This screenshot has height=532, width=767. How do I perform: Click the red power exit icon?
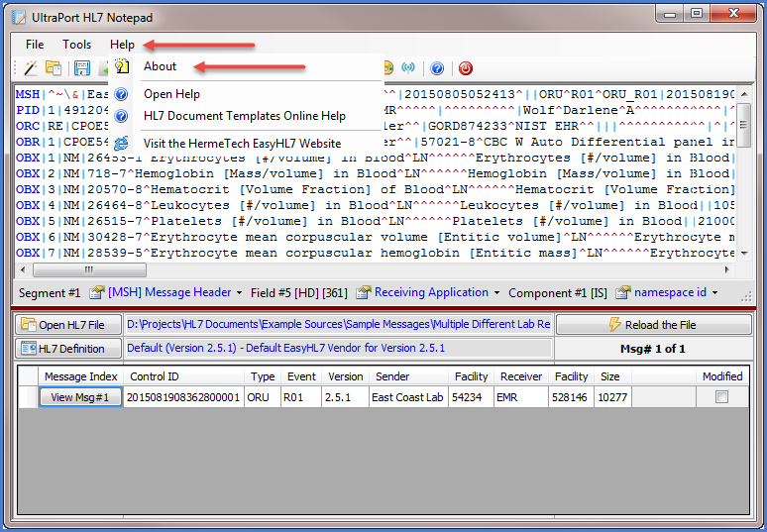[x=466, y=68]
